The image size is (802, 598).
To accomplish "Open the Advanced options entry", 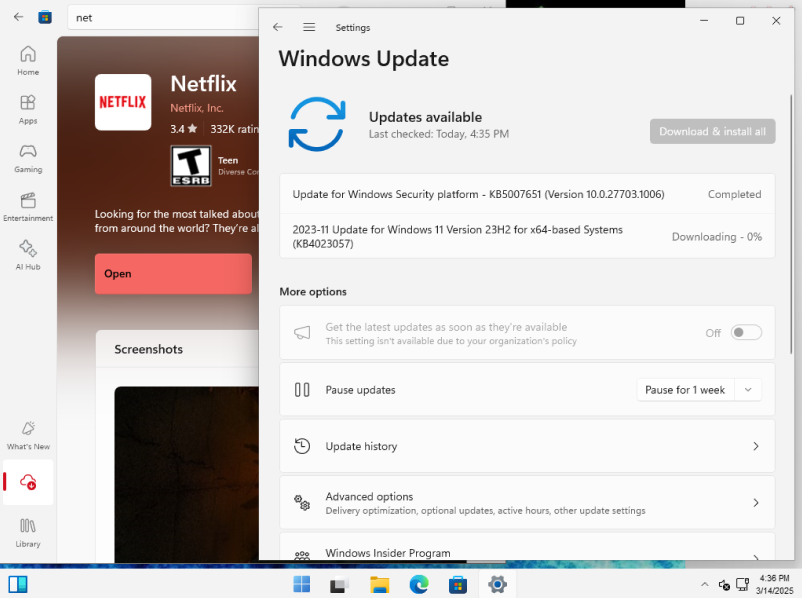I will coord(527,502).
